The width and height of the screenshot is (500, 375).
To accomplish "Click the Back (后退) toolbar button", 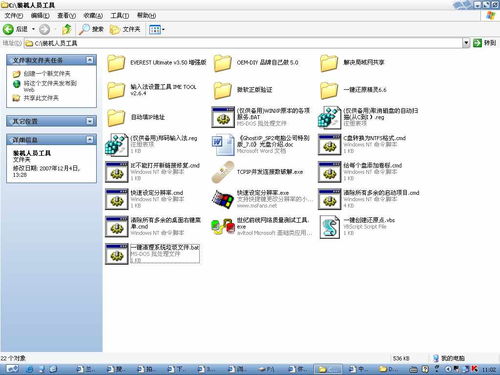I will [15, 29].
